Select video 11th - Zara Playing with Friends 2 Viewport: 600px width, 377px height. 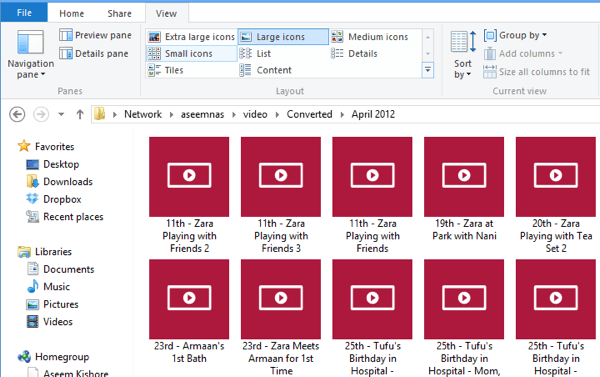click(189, 196)
